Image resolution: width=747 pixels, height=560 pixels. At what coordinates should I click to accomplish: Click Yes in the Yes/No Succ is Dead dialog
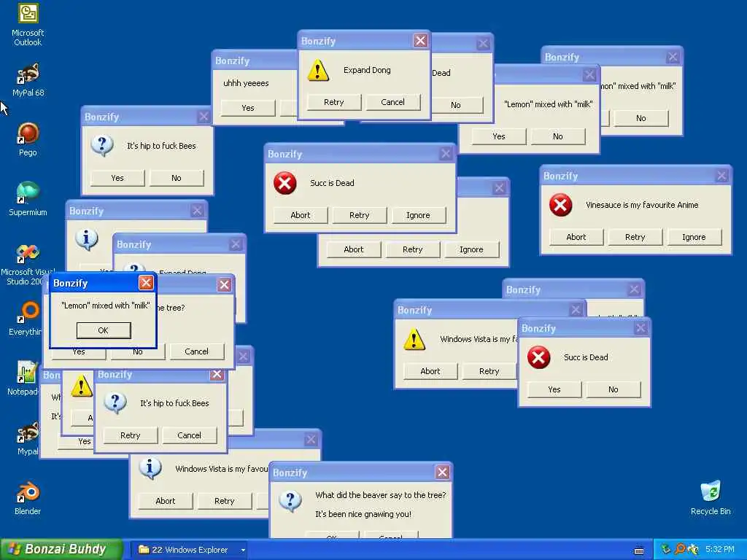pos(554,389)
